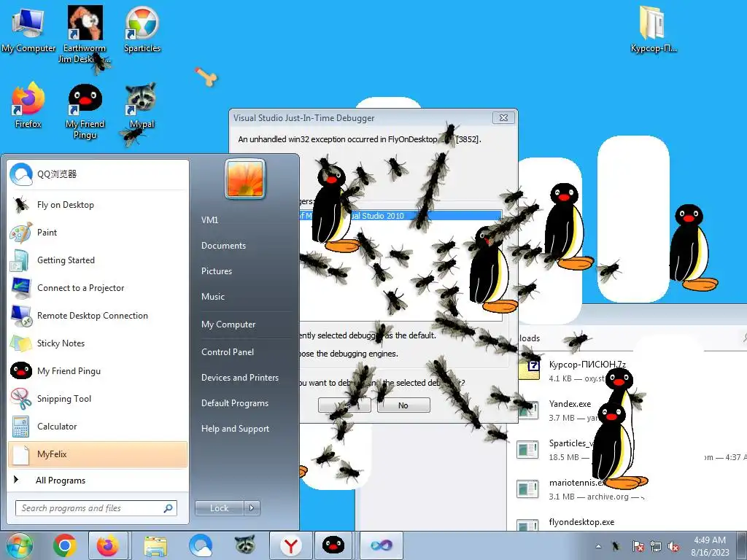Open the VM1 user folder link
This screenshot has width=747, height=560.
[x=209, y=220]
